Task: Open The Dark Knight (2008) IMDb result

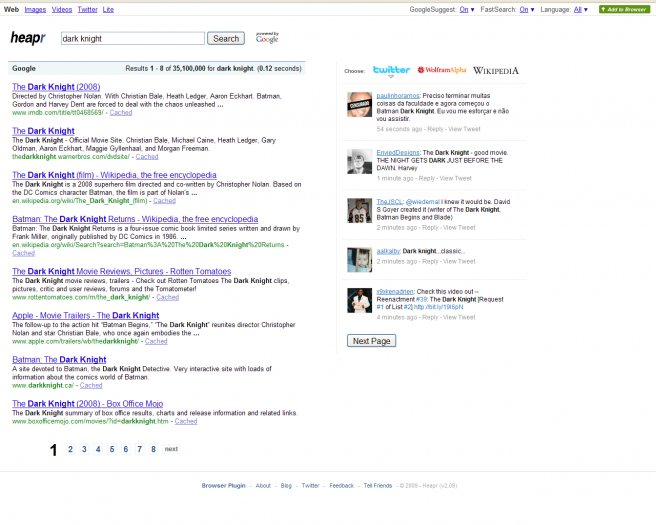Action: click(56, 87)
